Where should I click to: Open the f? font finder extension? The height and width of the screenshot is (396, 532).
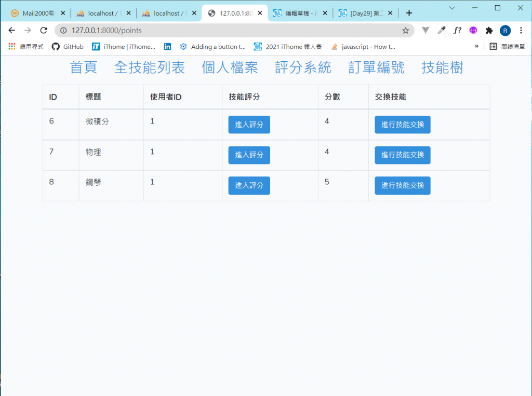tap(457, 31)
